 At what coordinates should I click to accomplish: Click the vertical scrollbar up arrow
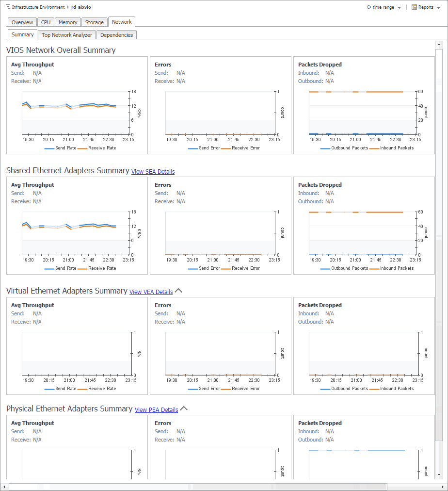pyautogui.click(x=439, y=45)
